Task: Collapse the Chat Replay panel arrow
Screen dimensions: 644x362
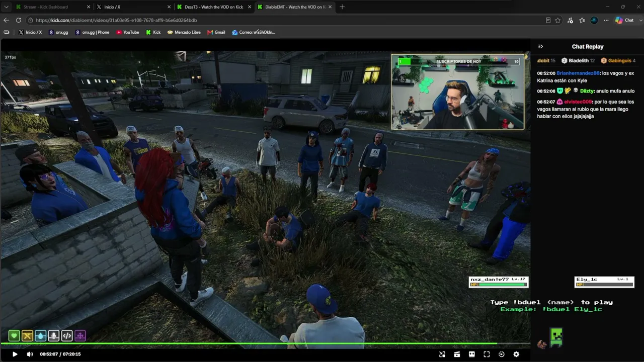Action: tap(540, 47)
